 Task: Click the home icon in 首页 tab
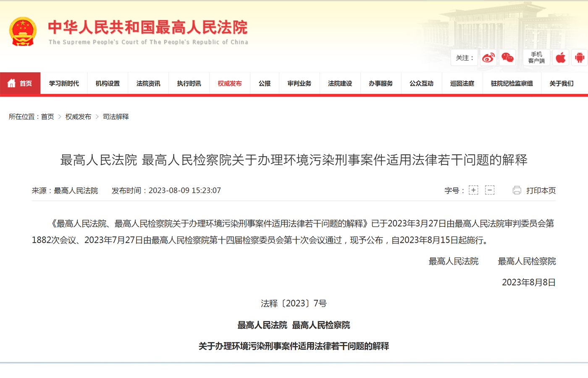click(x=12, y=83)
